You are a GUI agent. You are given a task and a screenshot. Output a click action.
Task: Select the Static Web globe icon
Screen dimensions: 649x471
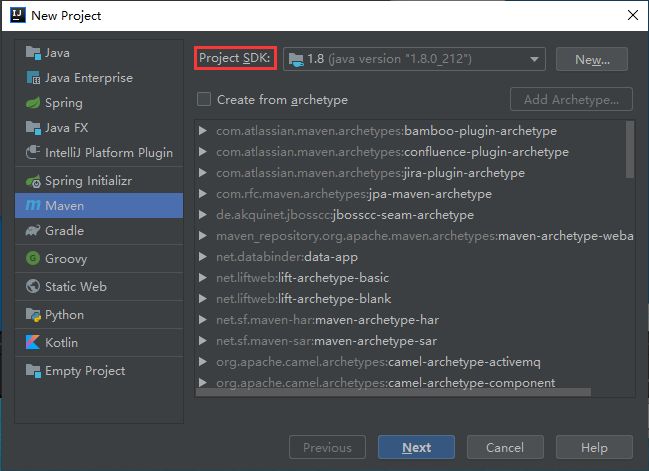tap(33, 286)
